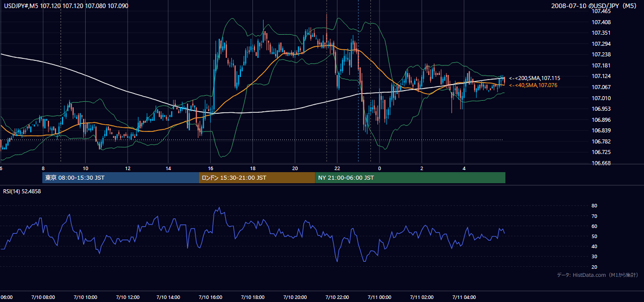This screenshot has height=302, width=644.
Task: Click the 7/11 00:00 time axis label
Action: tap(380, 297)
